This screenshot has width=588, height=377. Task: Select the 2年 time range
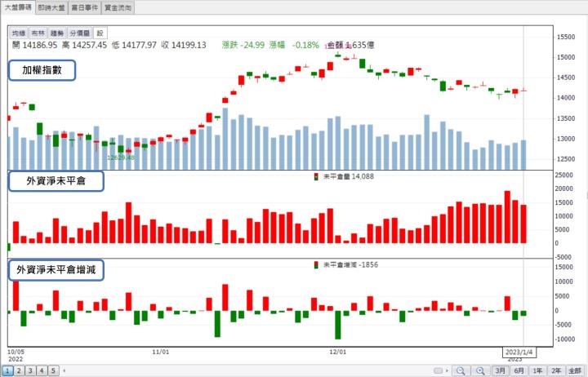tap(556, 370)
